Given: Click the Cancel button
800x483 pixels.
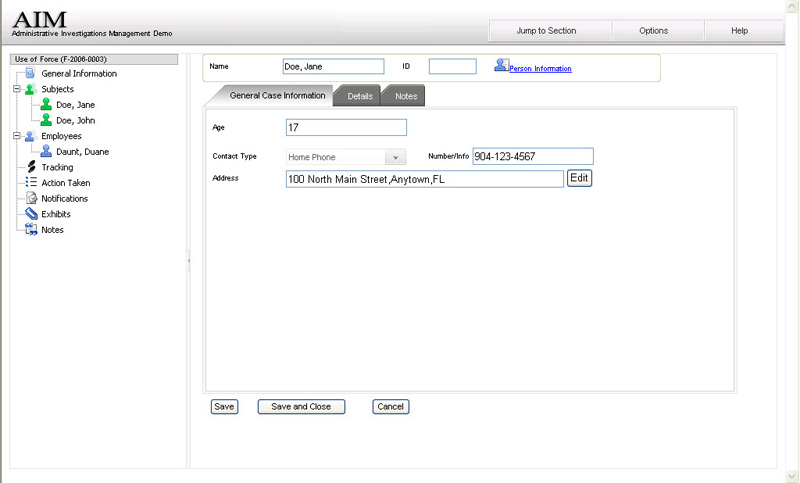Looking at the screenshot, I should (x=390, y=407).
